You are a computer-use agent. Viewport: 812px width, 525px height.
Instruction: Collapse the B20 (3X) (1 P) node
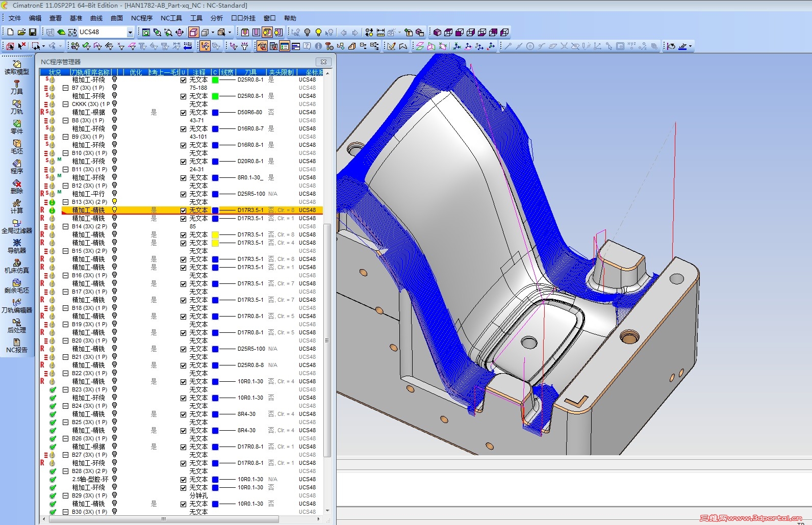(x=65, y=340)
